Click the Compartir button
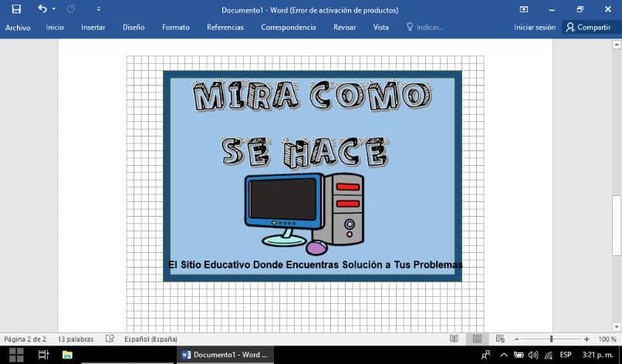Image resolution: width=622 pixels, height=364 pixels. click(x=589, y=27)
